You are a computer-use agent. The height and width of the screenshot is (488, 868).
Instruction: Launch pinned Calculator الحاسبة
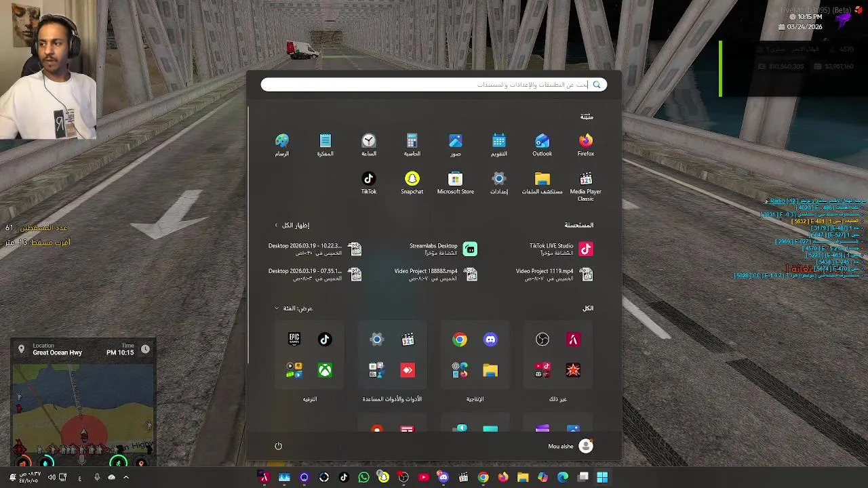tap(412, 145)
